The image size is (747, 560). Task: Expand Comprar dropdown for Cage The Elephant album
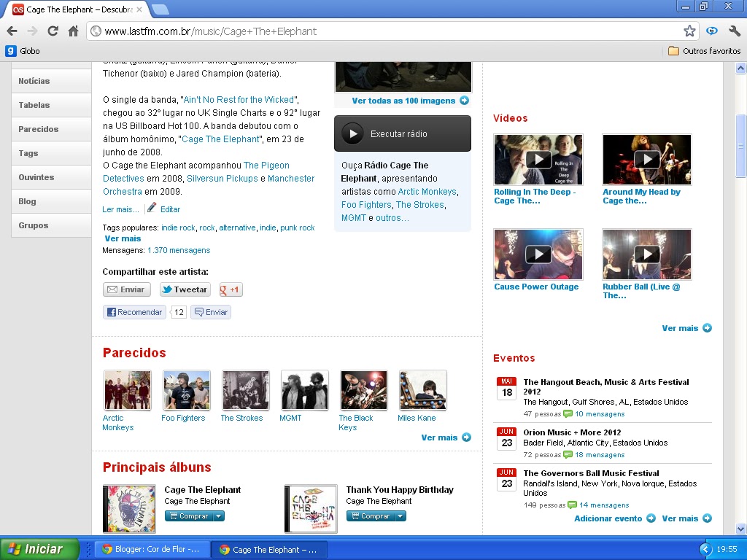(219, 516)
